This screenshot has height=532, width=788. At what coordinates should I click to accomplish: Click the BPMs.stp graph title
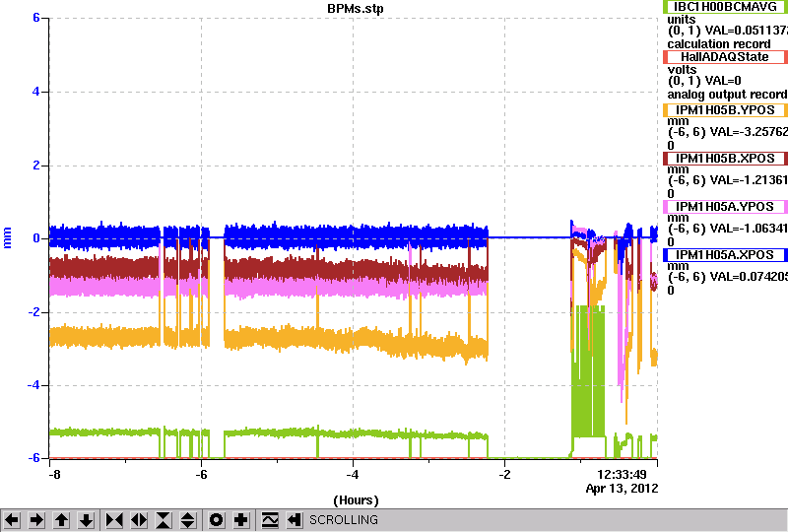355,9
